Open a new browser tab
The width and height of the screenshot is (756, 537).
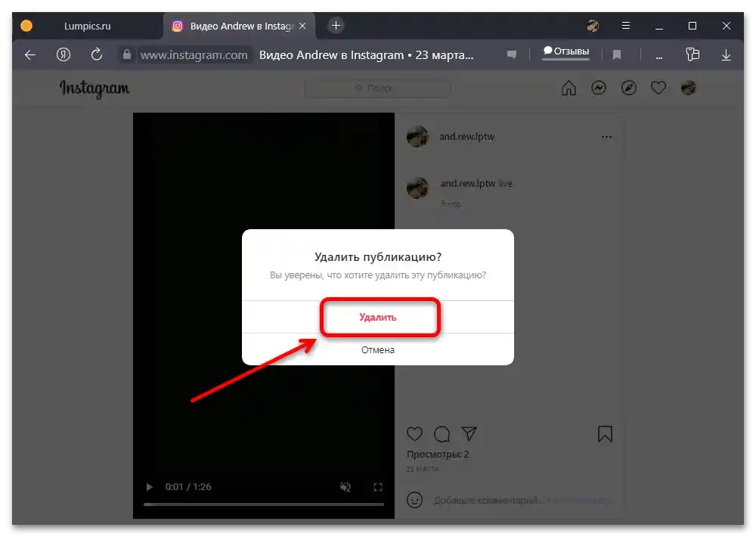click(x=336, y=26)
